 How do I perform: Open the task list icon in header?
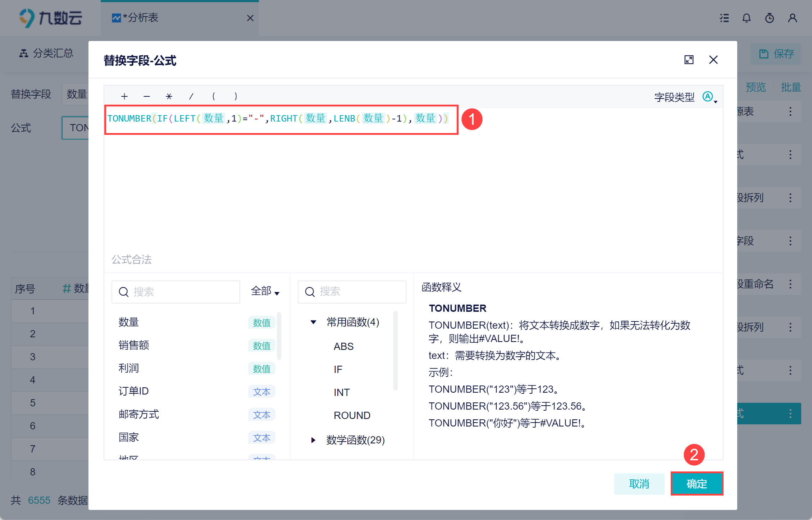[724, 18]
